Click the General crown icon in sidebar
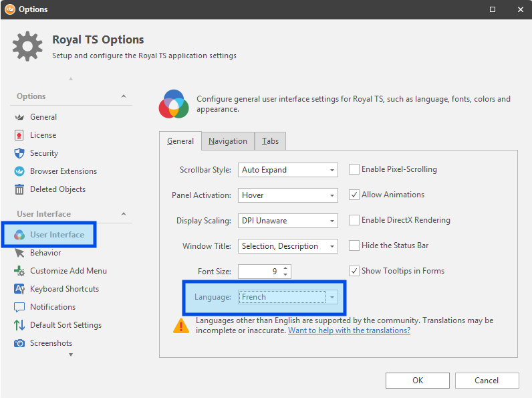532x398 pixels. pyautogui.click(x=19, y=117)
